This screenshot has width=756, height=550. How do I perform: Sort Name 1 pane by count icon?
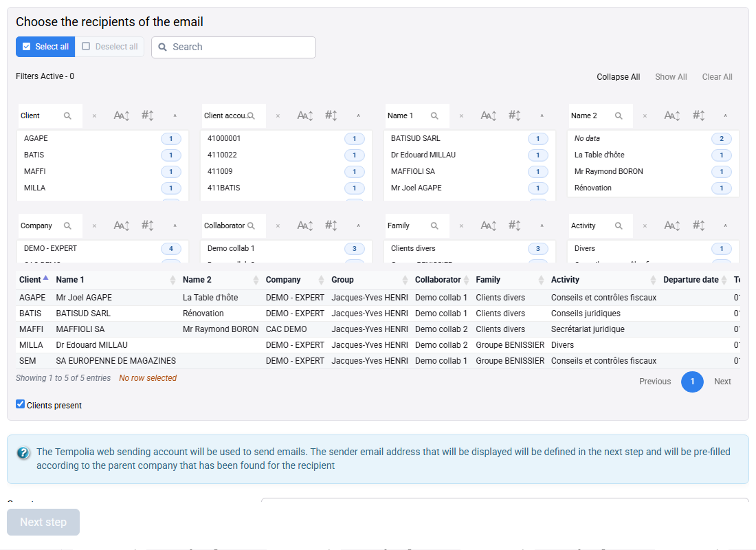pyautogui.click(x=515, y=115)
